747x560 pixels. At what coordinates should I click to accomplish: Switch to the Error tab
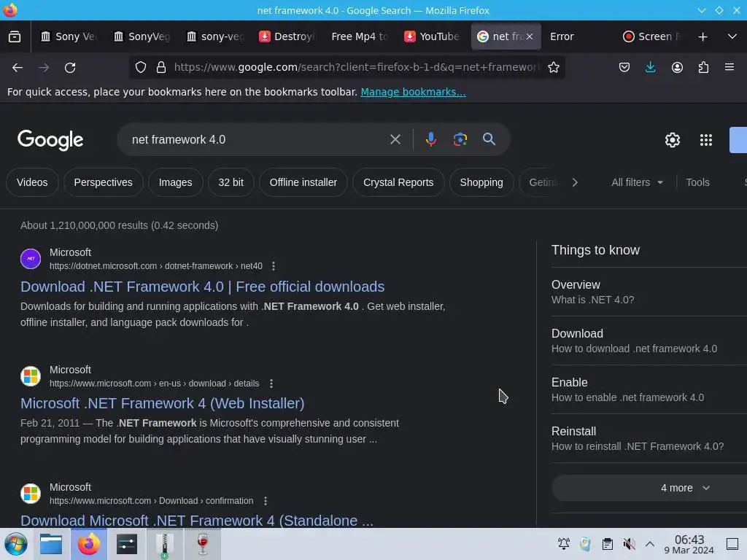pos(578,36)
